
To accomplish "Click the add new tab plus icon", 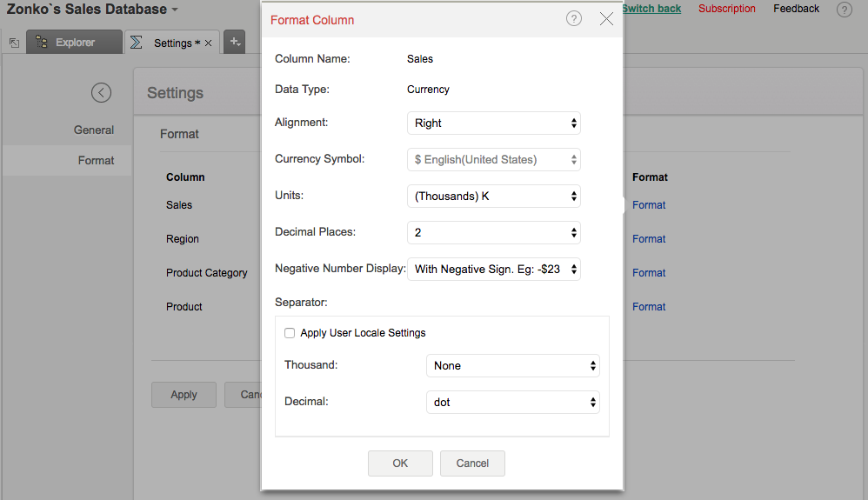I will (234, 42).
